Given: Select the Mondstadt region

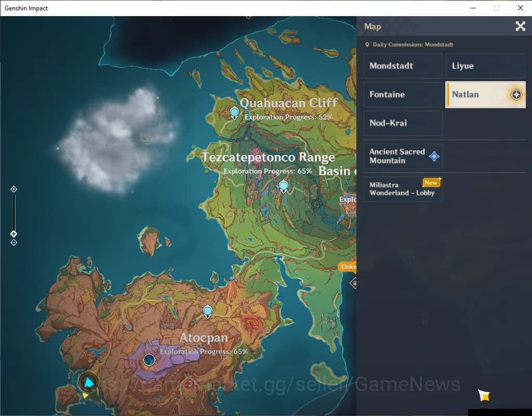Looking at the screenshot, I should pyautogui.click(x=403, y=66).
